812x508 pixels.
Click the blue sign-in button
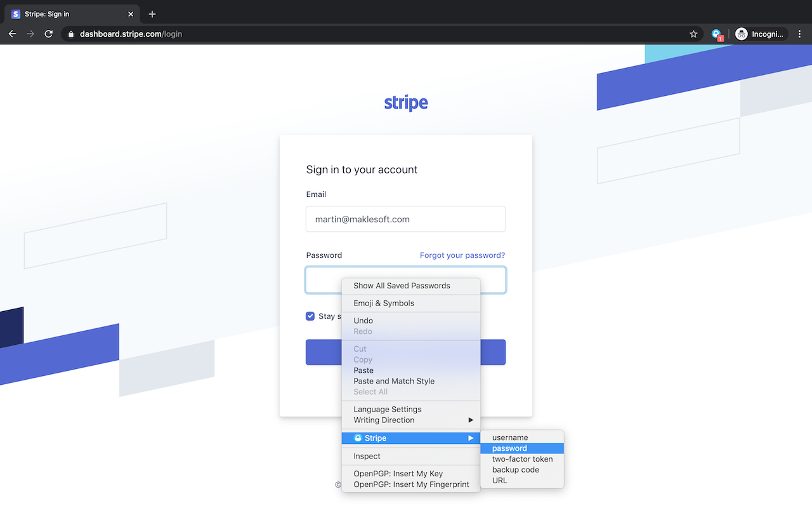pyautogui.click(x=405, y=352)
